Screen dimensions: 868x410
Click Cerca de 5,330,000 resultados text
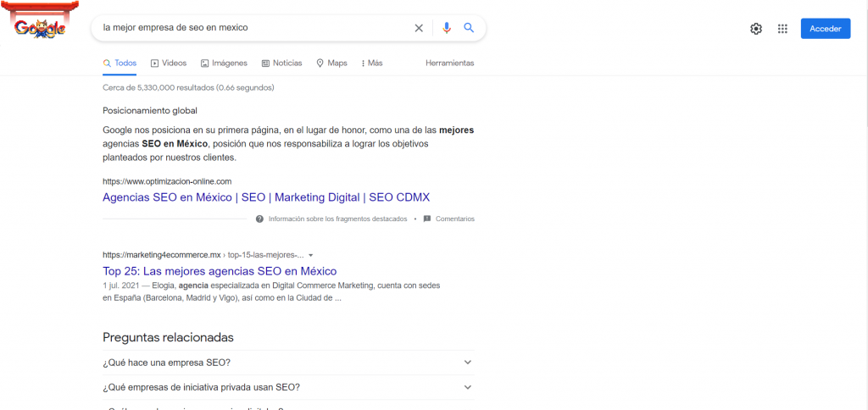(188, 87)
